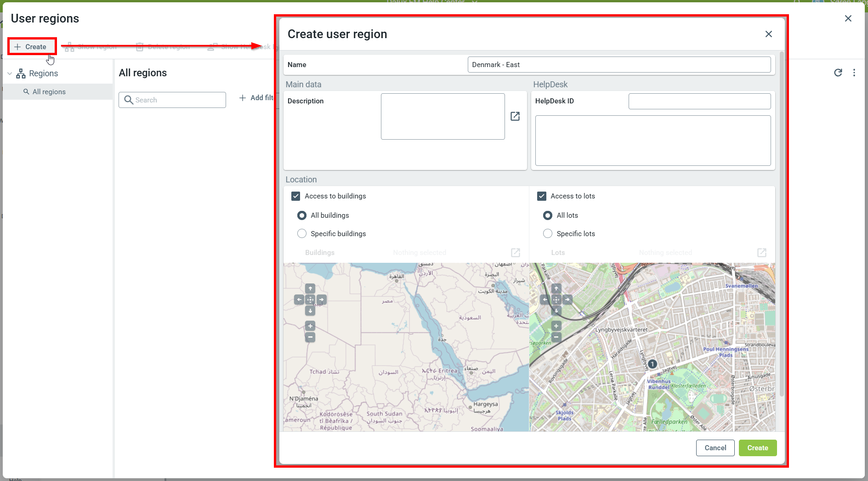Pan the buildings map up

(310, 289)
